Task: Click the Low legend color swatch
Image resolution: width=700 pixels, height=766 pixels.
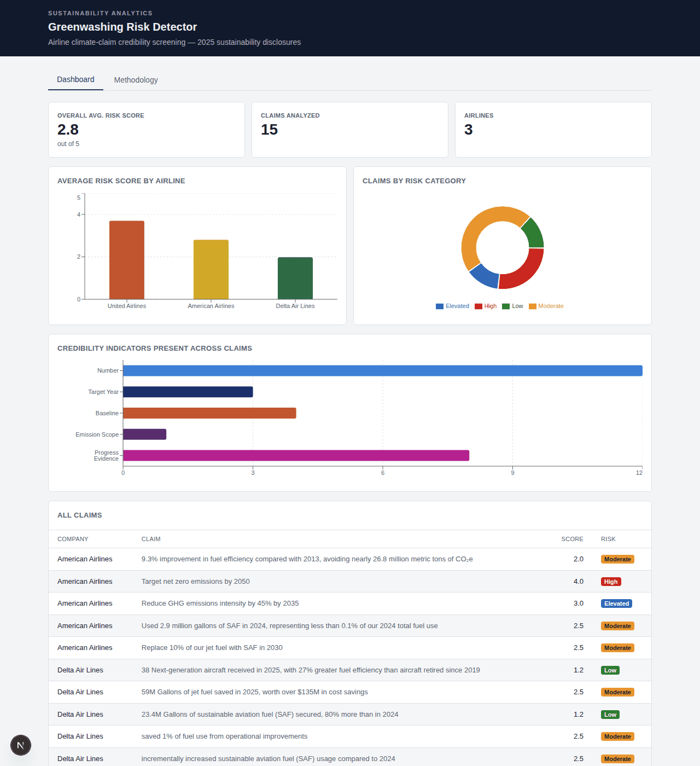Action: click(x=506, y=306)
